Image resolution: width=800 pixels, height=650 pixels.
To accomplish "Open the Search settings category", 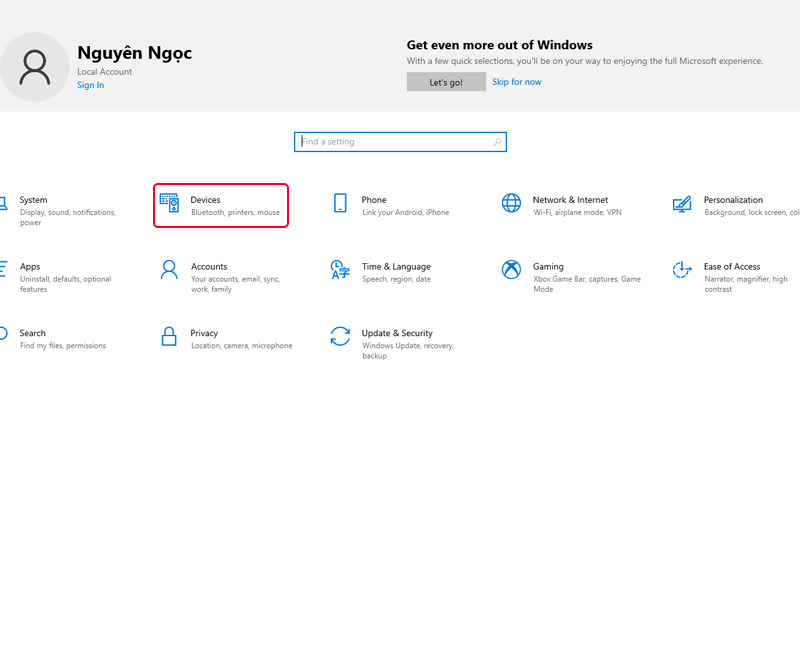I will tap(32, 333).
